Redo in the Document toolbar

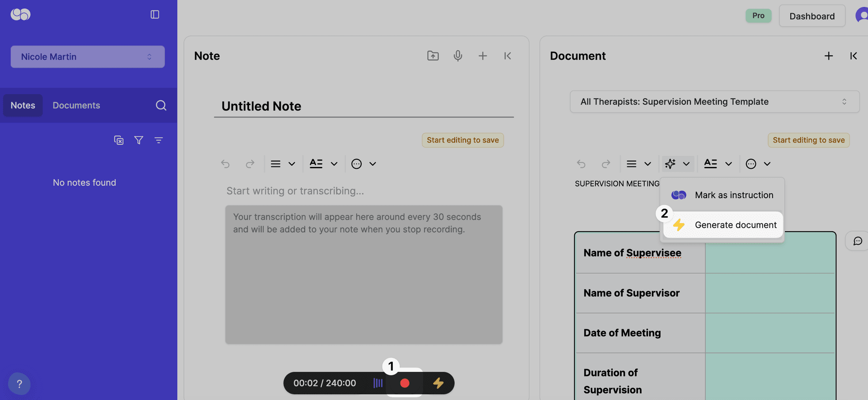[606, 164]
